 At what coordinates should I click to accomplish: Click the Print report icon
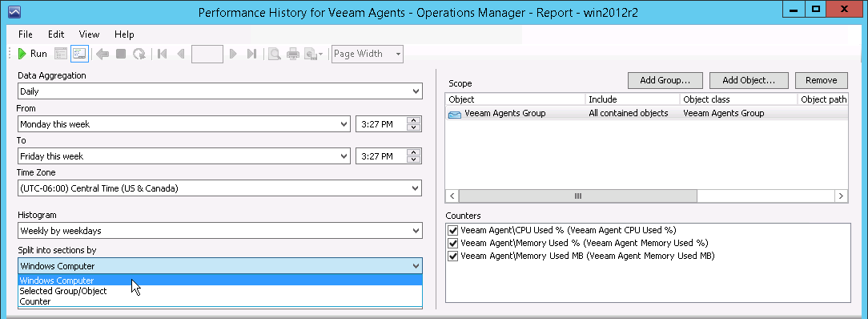point(293,54)
